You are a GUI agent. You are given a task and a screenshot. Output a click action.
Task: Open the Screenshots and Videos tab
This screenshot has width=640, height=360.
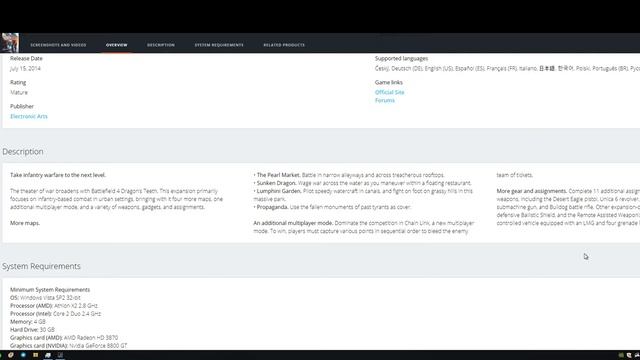point(58,45)
